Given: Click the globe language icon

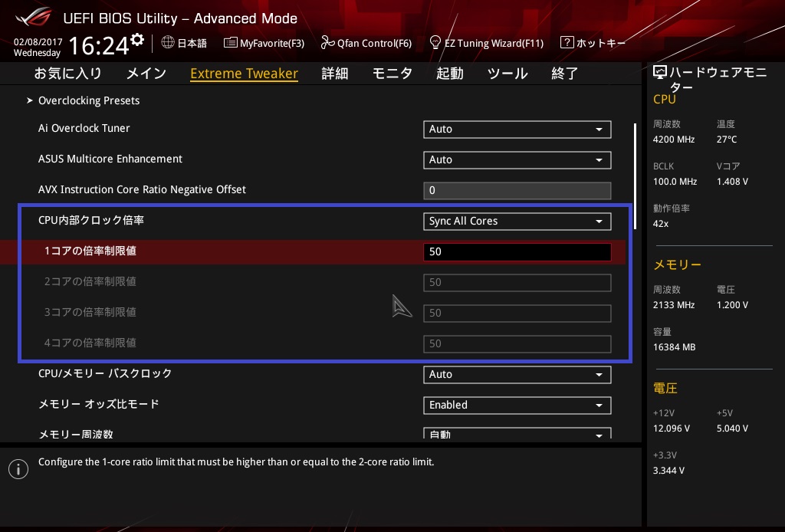Looking at the screenshot, I should point(168,43).
